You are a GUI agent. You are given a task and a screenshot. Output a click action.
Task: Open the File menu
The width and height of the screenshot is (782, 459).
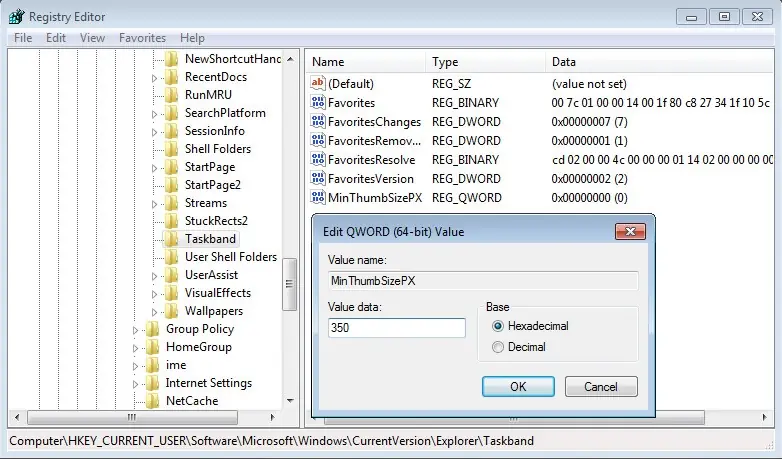pos(23,38)
